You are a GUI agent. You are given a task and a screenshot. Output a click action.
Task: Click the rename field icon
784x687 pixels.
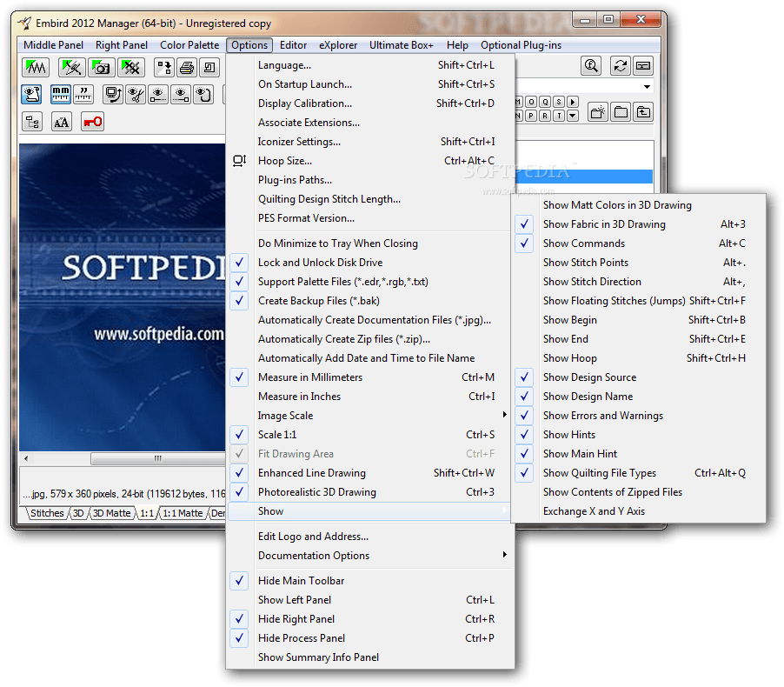pos(643,65)
